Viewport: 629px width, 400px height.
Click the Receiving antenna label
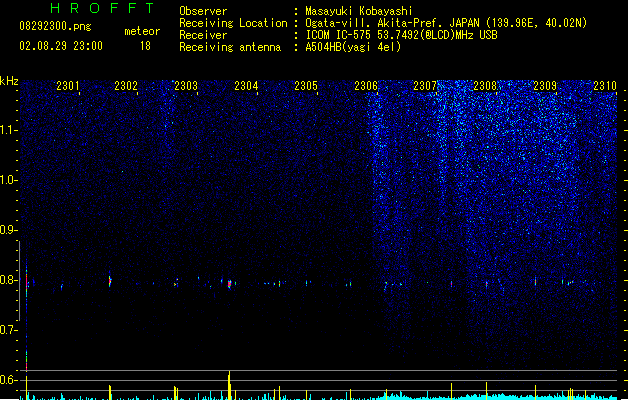[x=230, y=47]
